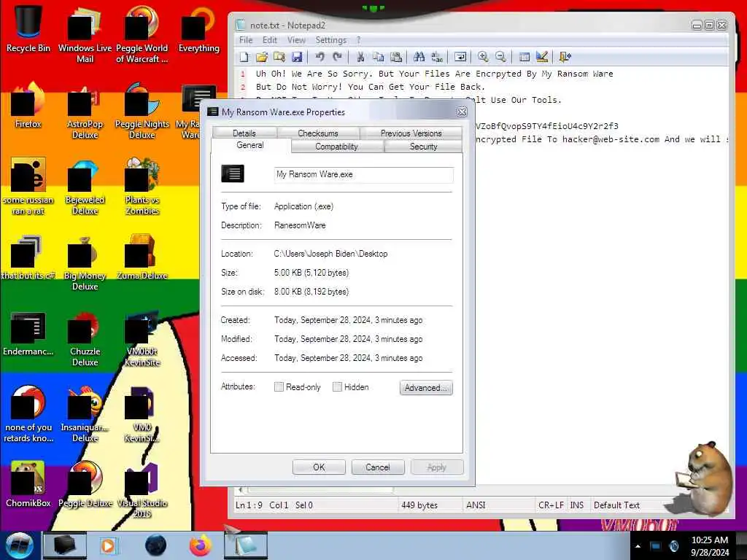Open the Edit menu in Notepad2
The width and height of the screenshot is (747, 560).
coord(270,40)
